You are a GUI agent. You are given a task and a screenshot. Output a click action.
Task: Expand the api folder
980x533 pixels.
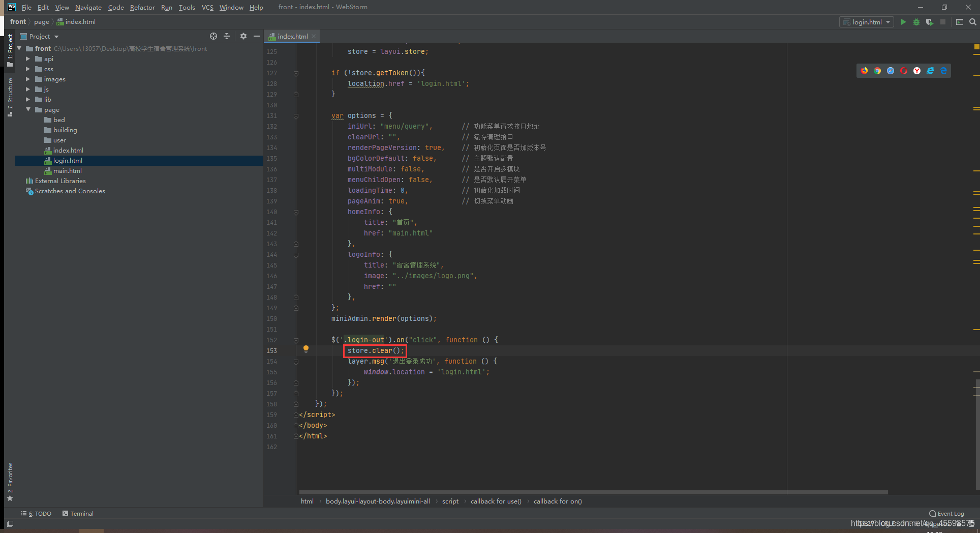[x=28, y=58]
